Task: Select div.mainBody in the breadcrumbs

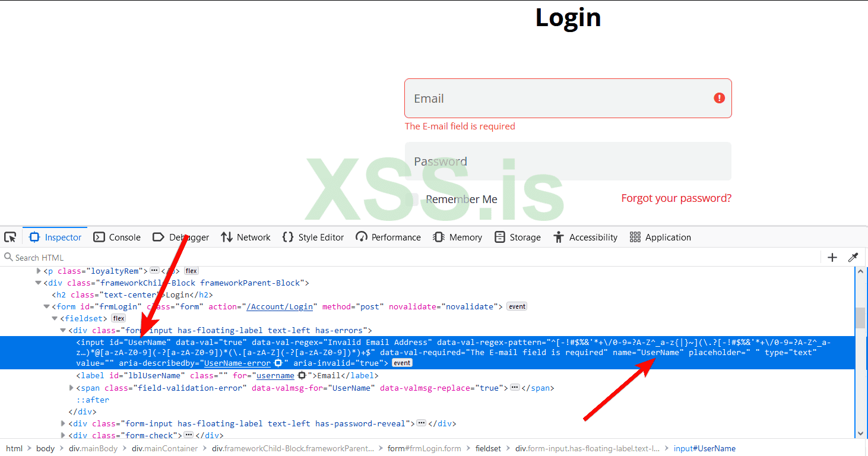Action: [93, 448]
